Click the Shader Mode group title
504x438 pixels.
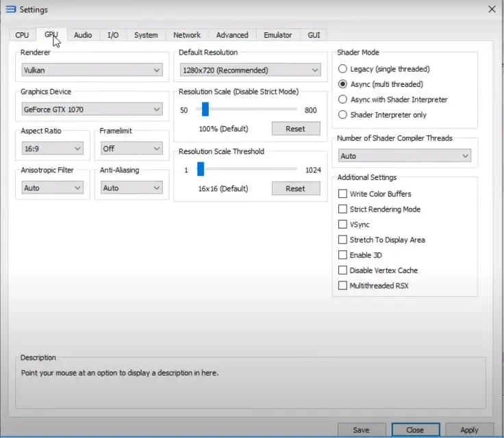coord(358,53)
